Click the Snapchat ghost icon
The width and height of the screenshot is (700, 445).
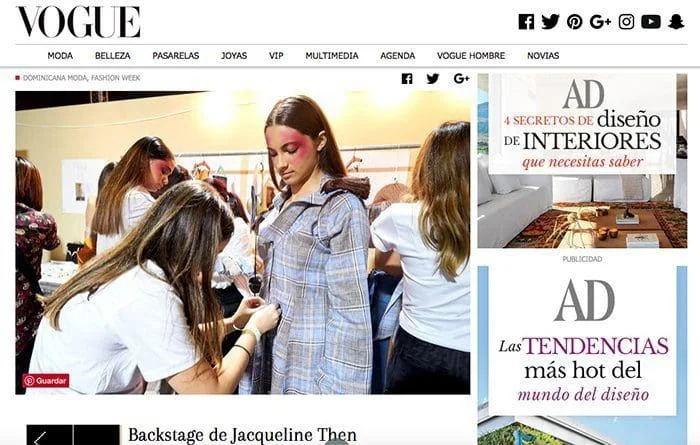pos(676,21)
